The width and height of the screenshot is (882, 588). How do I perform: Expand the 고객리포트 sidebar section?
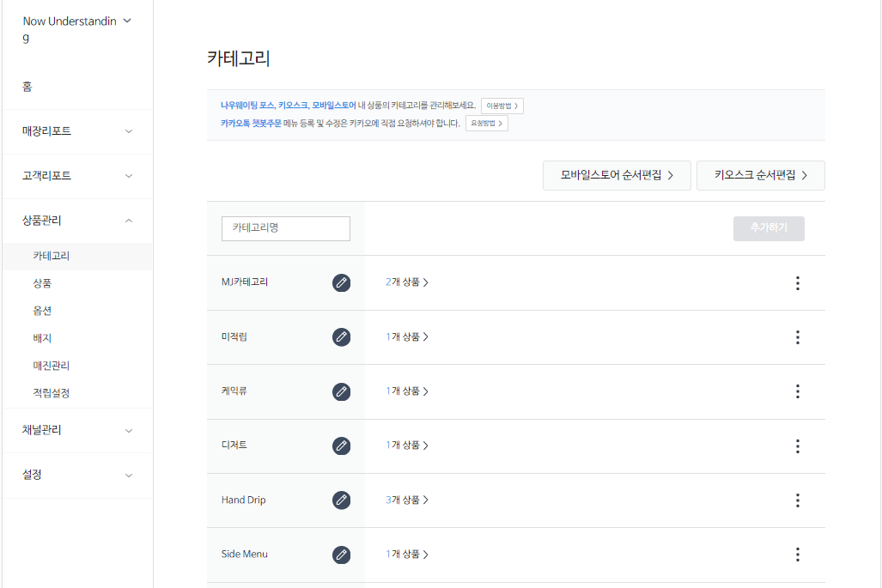(77, 176)
